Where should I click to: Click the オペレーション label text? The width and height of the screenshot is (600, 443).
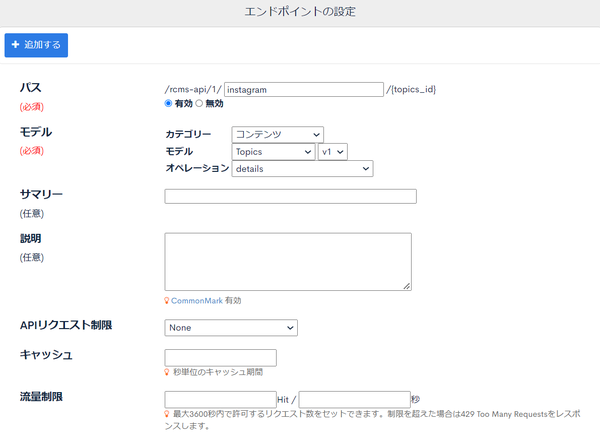coord(197,168)
